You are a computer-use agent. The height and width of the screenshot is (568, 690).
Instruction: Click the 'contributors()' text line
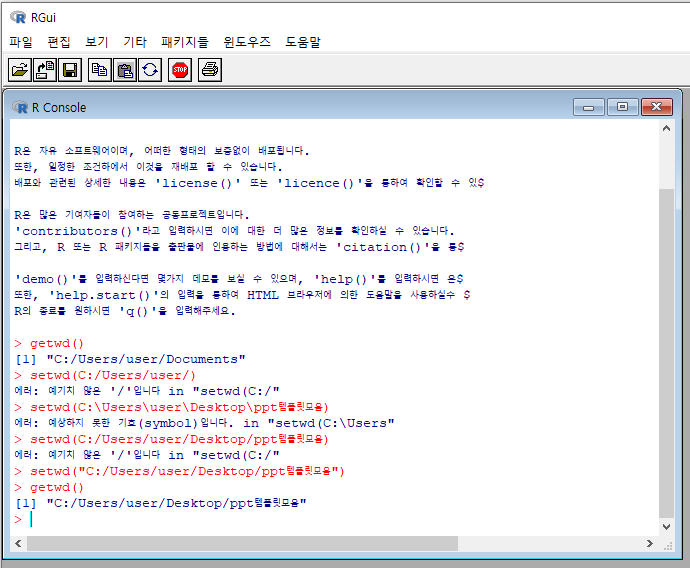click(234, 231)
